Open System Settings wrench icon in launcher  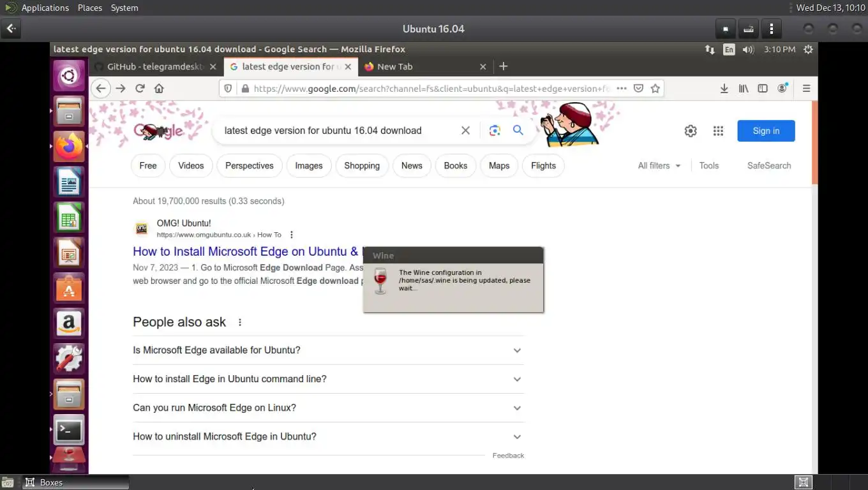tap(69, 359)
